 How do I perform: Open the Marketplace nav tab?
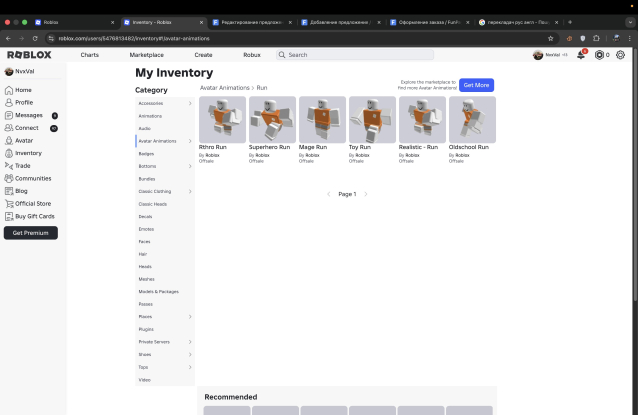(146, 55)
